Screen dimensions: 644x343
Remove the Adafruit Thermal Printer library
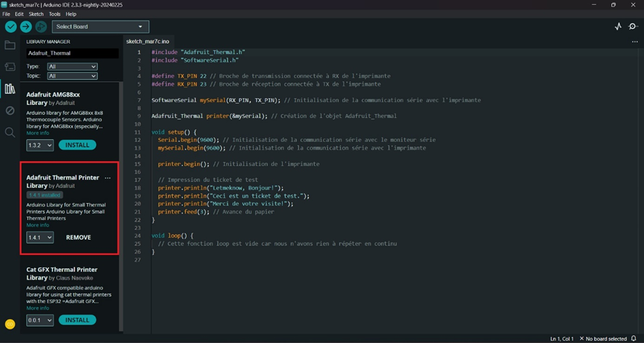click(x=78, y=237)
